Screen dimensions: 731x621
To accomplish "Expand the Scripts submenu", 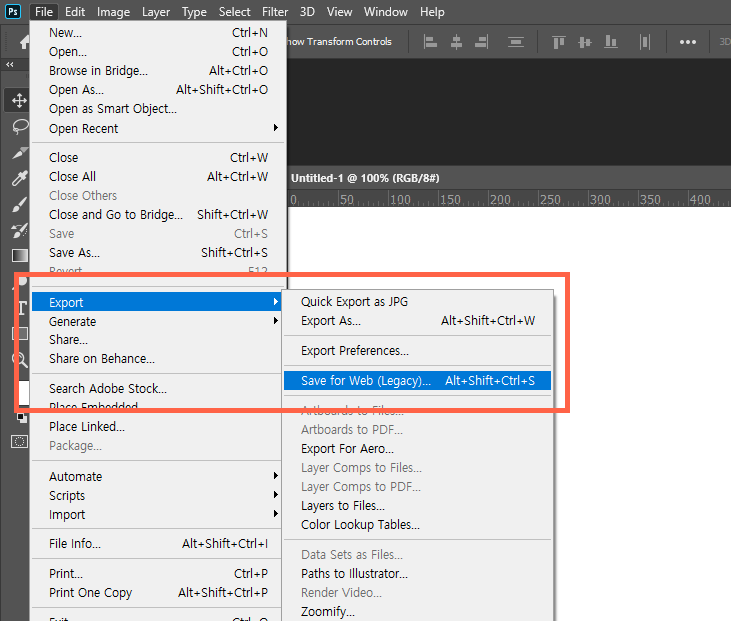I will point(157,495).
